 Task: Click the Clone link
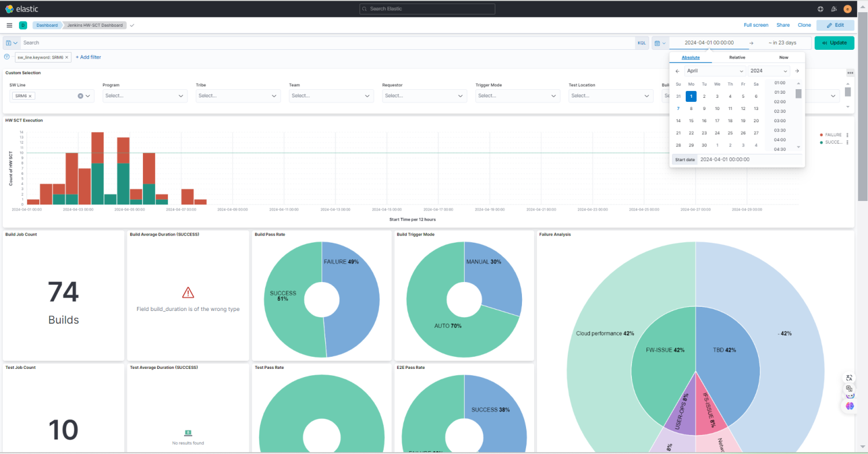pos(804,25)
